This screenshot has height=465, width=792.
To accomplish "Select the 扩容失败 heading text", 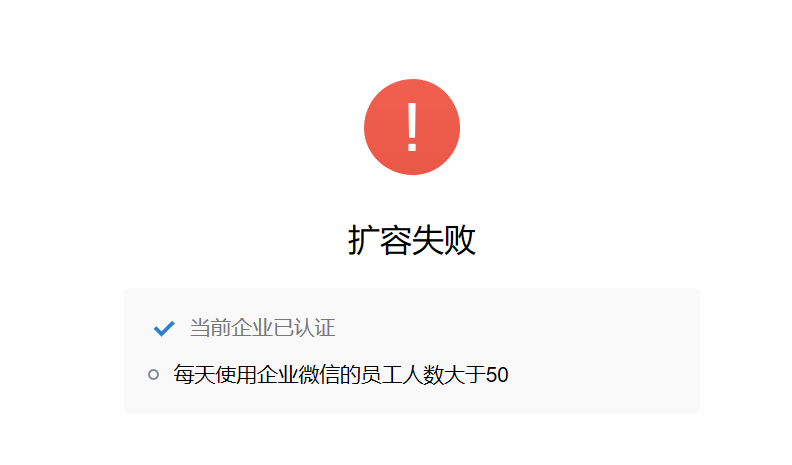I will click(412, 240).
